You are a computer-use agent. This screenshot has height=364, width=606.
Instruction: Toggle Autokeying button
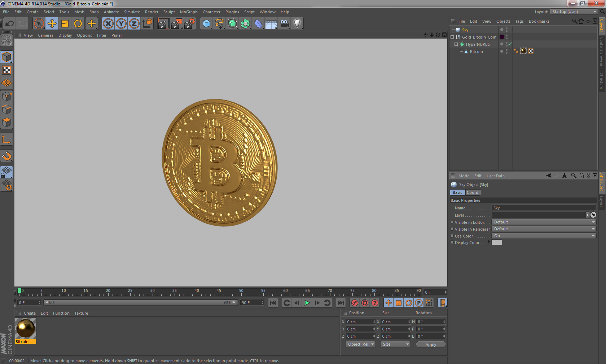pos(365,303)
